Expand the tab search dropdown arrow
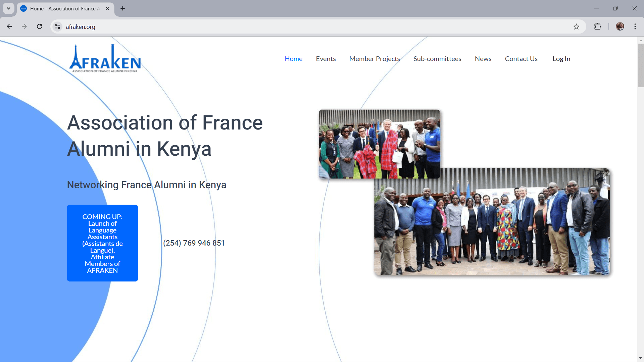The image size is (644, 362). [8, 8]
